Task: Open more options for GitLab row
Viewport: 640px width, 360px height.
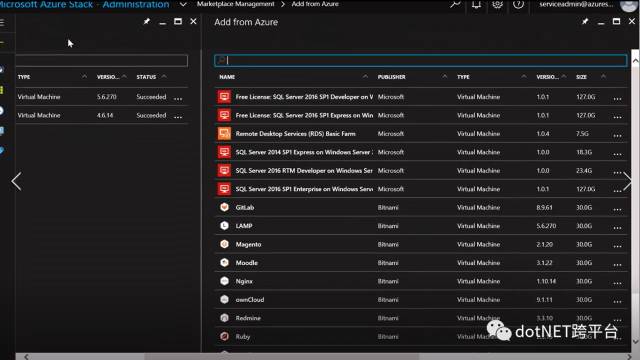Action: tap(617, 209)
